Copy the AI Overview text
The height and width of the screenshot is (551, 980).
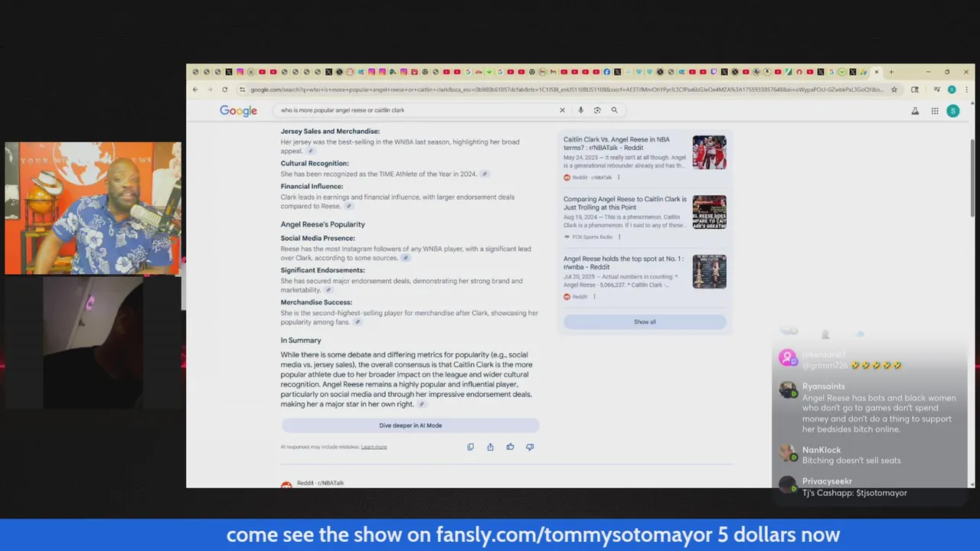tap(470, 447)
